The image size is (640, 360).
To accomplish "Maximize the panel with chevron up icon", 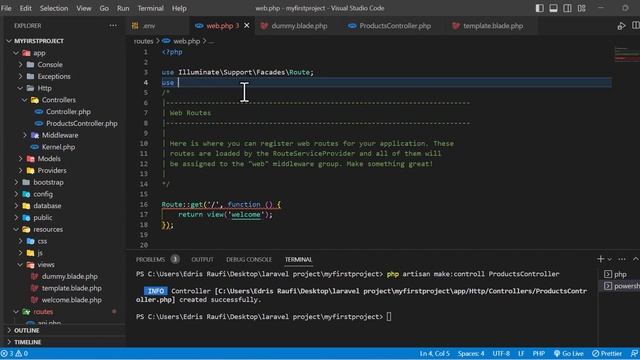I will pos(636,259).
